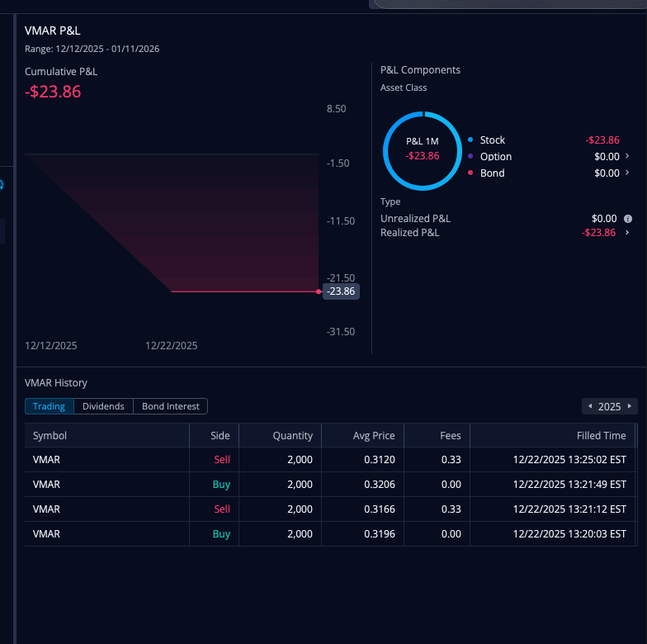Sort table by Symbol column header

click(x=107, y=436)
